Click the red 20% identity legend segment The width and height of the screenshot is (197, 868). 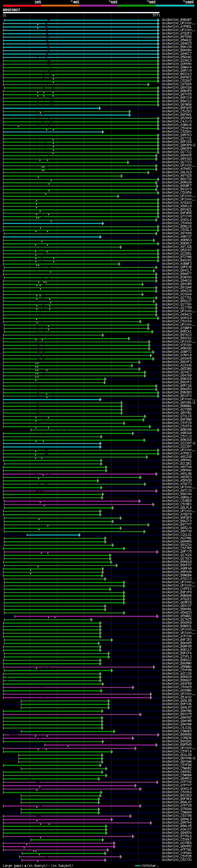click(x=22, y=6)
